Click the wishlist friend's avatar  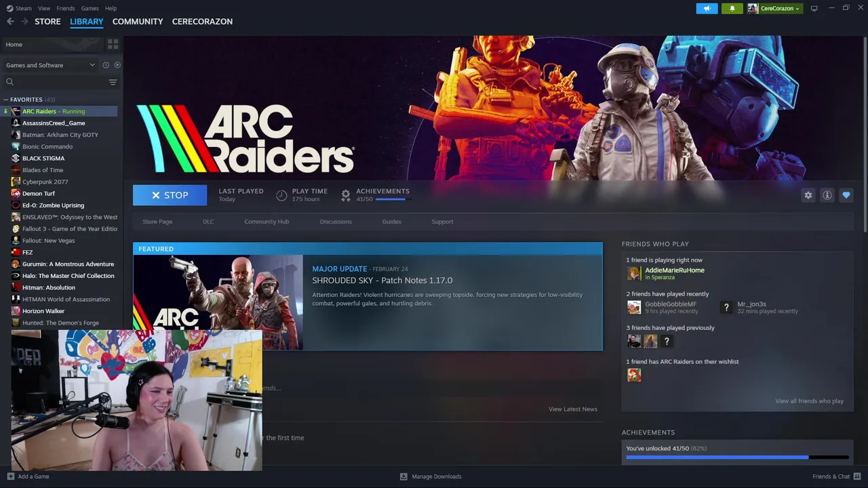pos(634,375)
